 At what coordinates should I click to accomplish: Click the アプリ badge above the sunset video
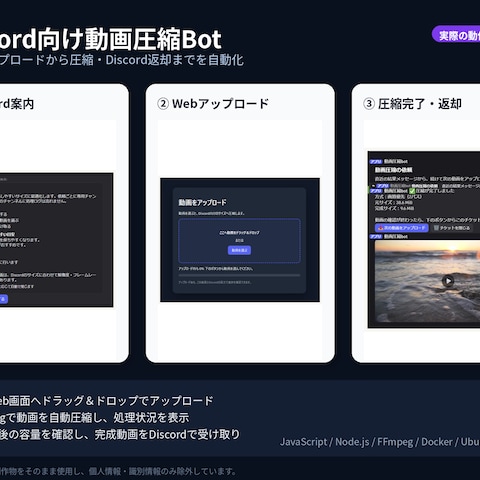(x=376, y=236)
